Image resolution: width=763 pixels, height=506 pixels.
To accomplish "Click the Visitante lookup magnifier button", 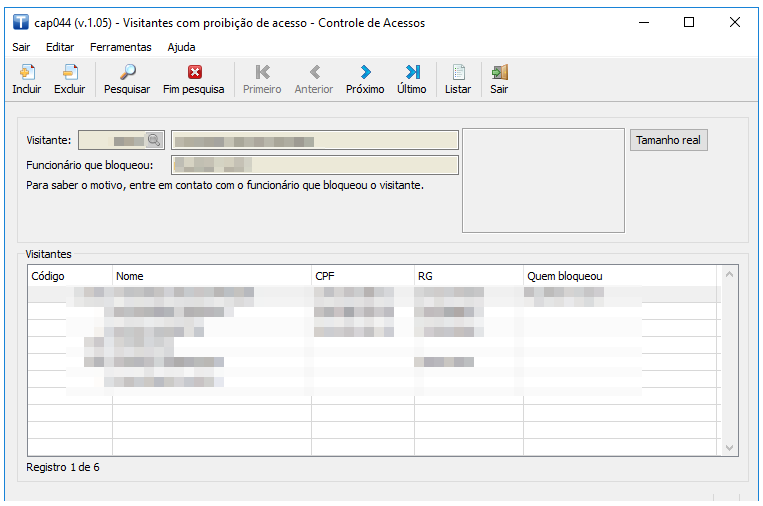I will pos(154,140).
